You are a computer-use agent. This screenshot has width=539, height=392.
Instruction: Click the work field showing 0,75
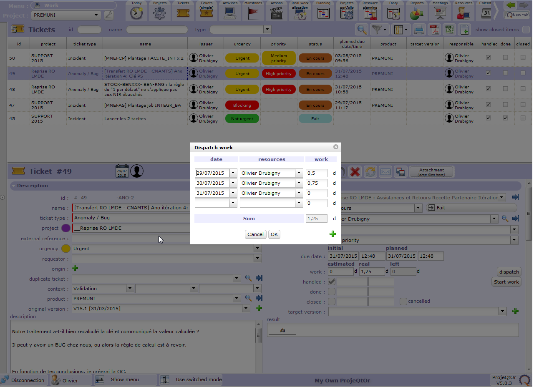point(316,183)
